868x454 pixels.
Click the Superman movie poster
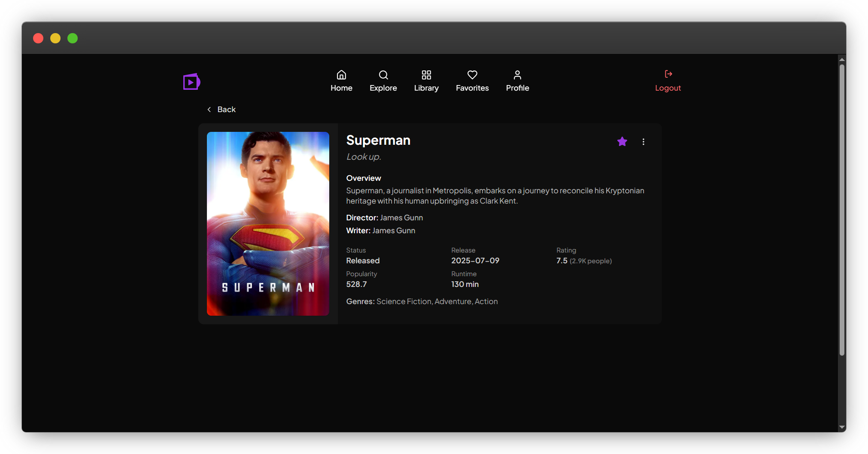point(268,224)
